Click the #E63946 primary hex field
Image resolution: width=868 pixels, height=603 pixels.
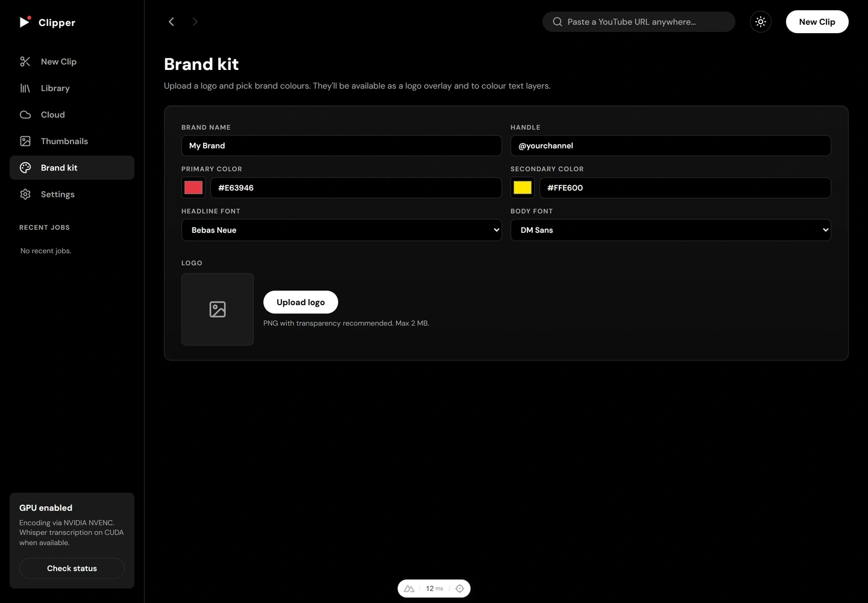(356, 188)
